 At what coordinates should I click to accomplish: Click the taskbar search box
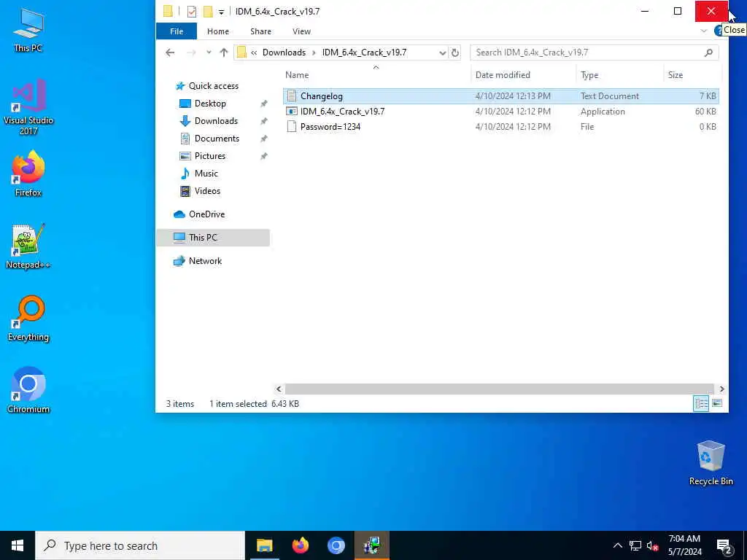pyautogui.click(x=140, y=545)
